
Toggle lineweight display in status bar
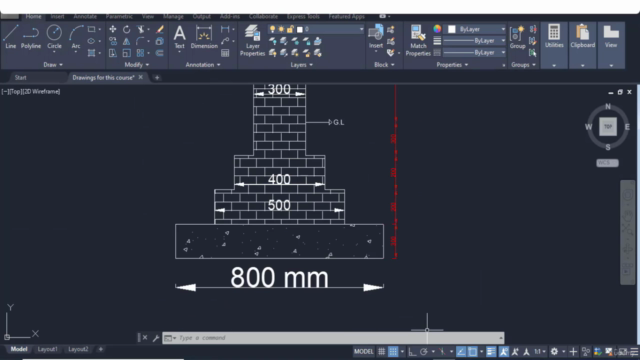pos(491,351)
